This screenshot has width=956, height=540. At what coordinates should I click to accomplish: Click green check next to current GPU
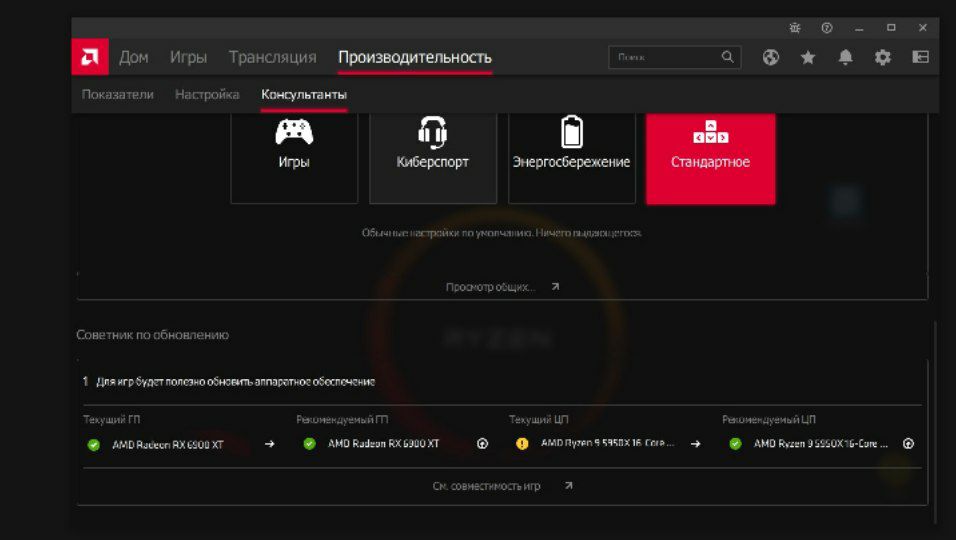93,445
